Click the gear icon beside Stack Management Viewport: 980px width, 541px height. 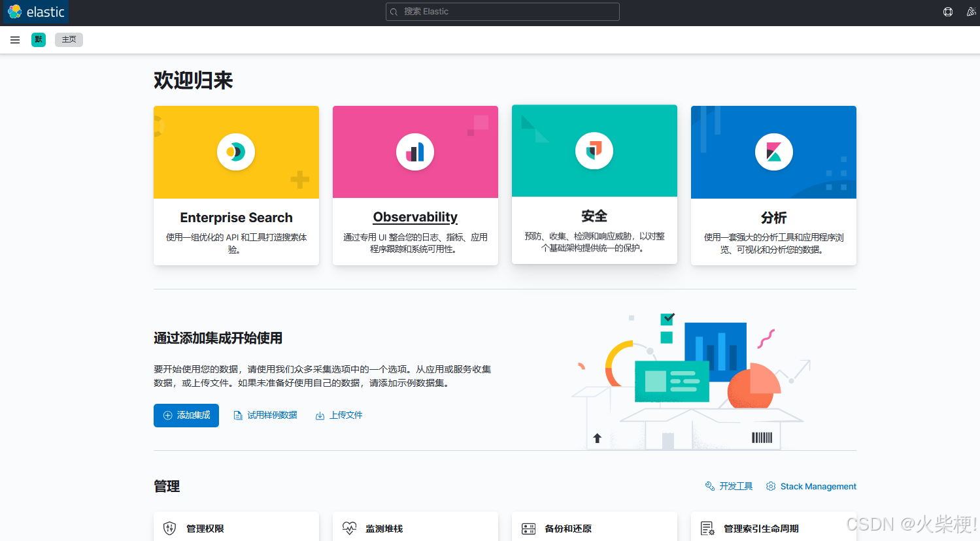771,486
